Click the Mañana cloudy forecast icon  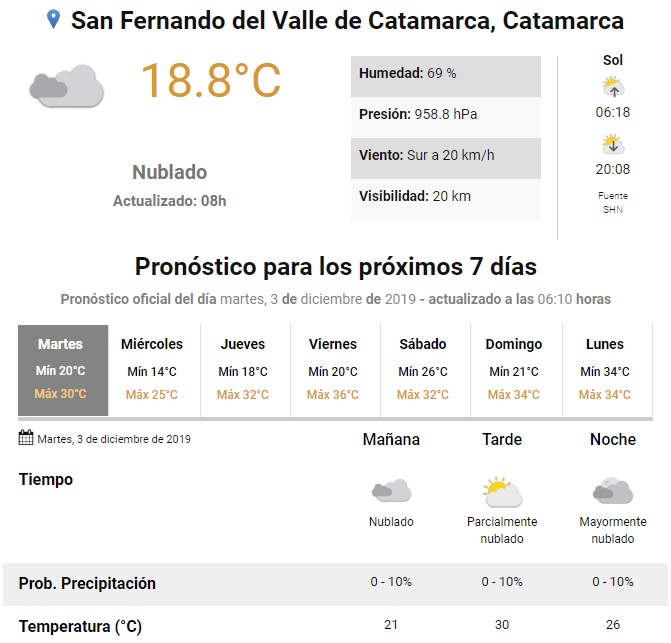(390, 491)
